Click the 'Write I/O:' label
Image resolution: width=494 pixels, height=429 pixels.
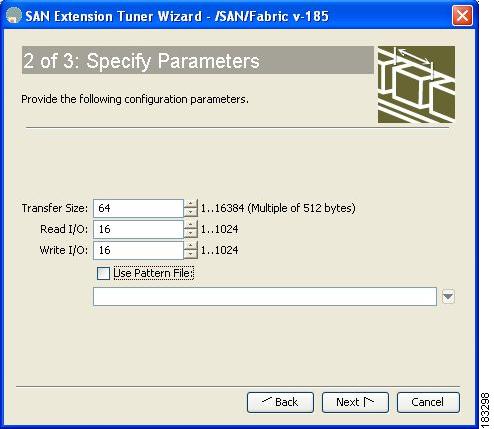[64, 250]
